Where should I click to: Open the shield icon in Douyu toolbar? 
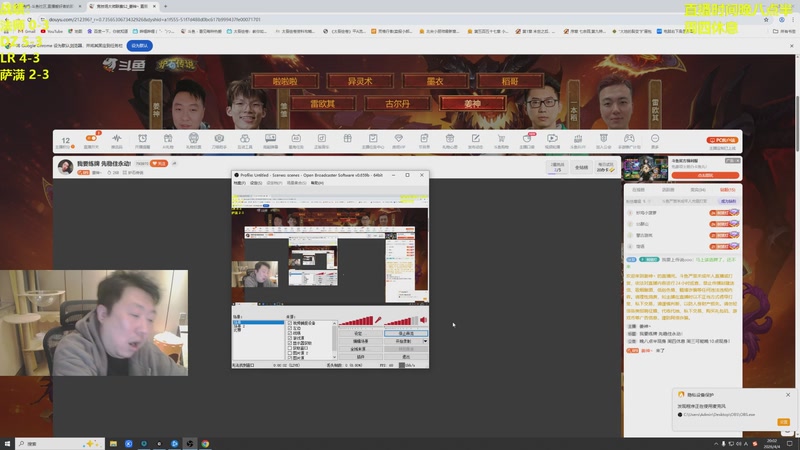604,138
